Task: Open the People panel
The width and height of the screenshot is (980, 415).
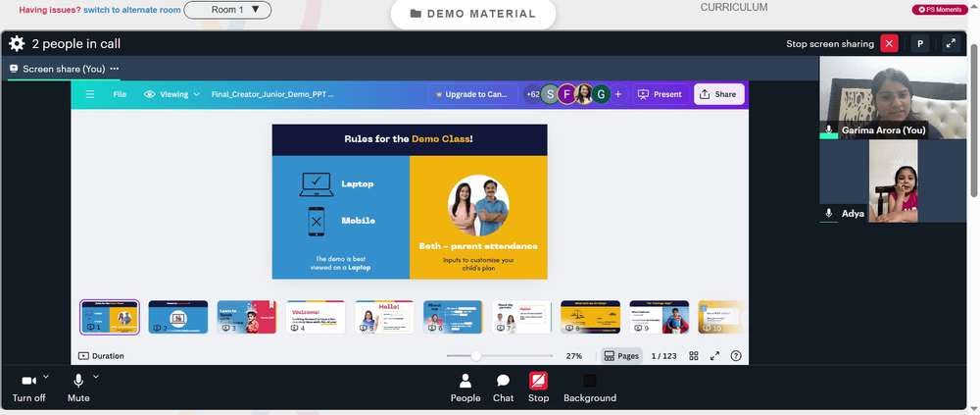Action: coord(465,389)
